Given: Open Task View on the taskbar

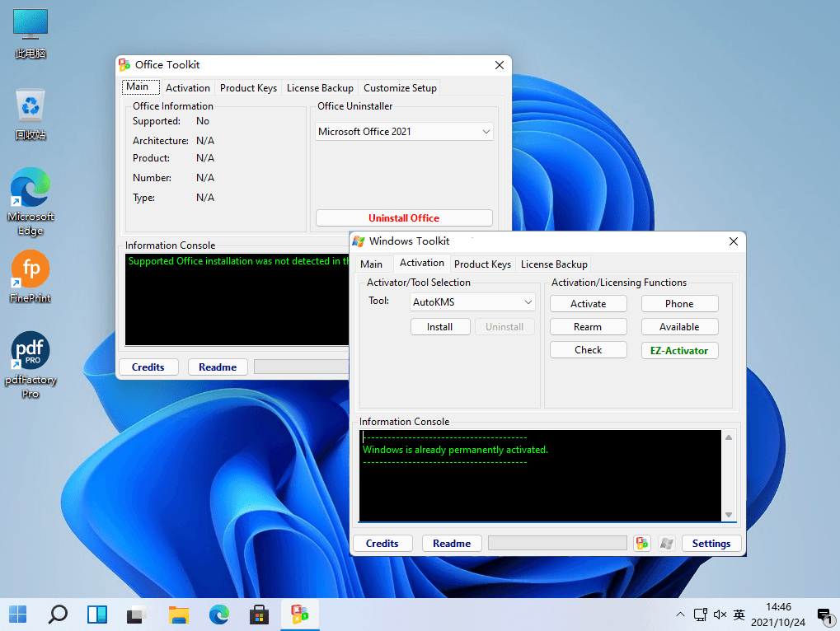Looking at the screenshot, I should point(137,615).
